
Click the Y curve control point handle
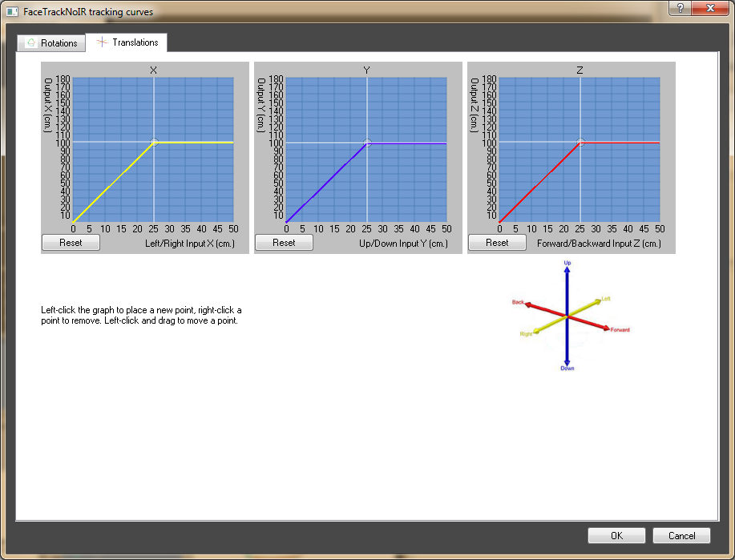pos(367,143)
